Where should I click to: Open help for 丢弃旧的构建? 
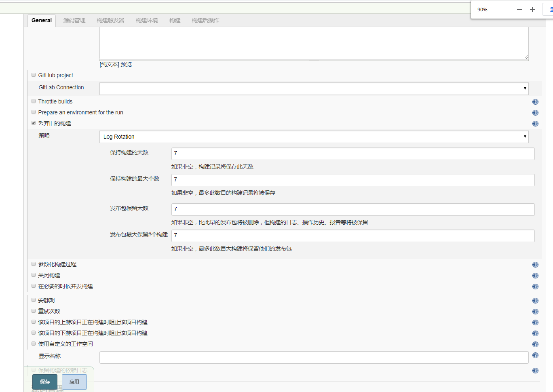[x=535, y=124]
